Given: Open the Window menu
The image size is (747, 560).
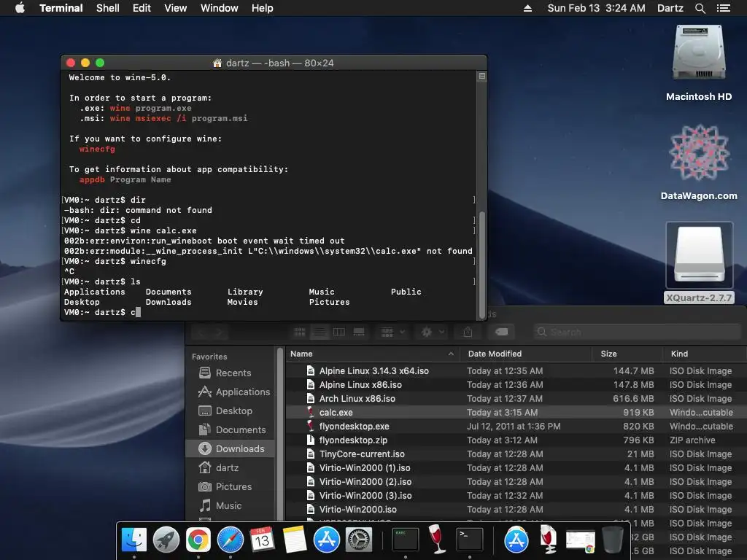Looking at the screenshot, I should click(x=219, y=8).
